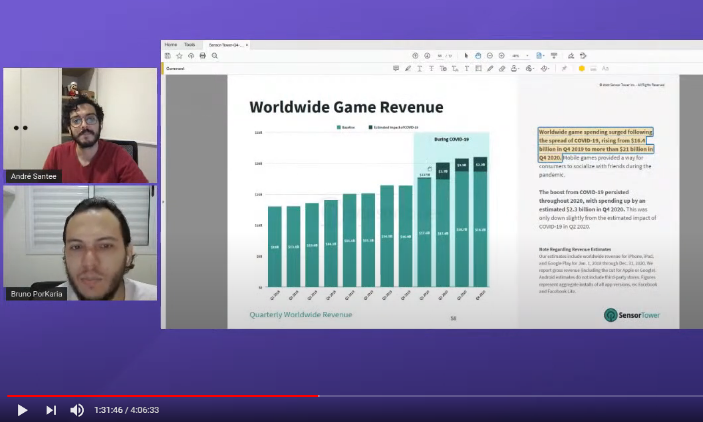
Task: Click the Worldwide Game Revenue heading
Action: click(346, 107)
